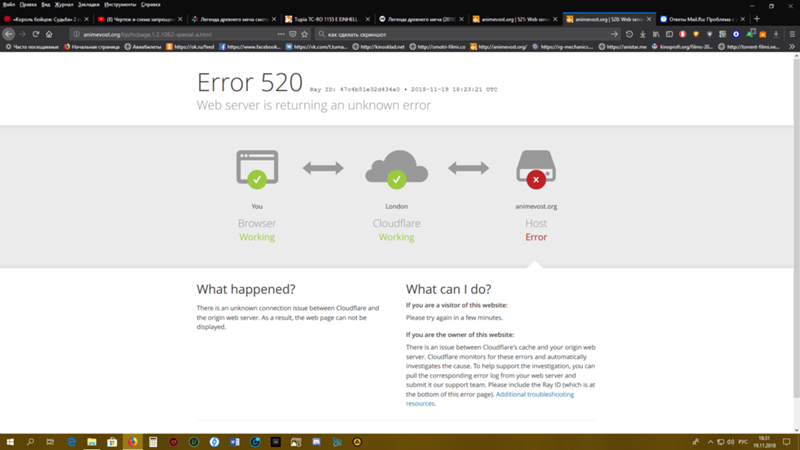Open Начальная страница bookmark
The image size is (800, 450).
pos(92,46)
